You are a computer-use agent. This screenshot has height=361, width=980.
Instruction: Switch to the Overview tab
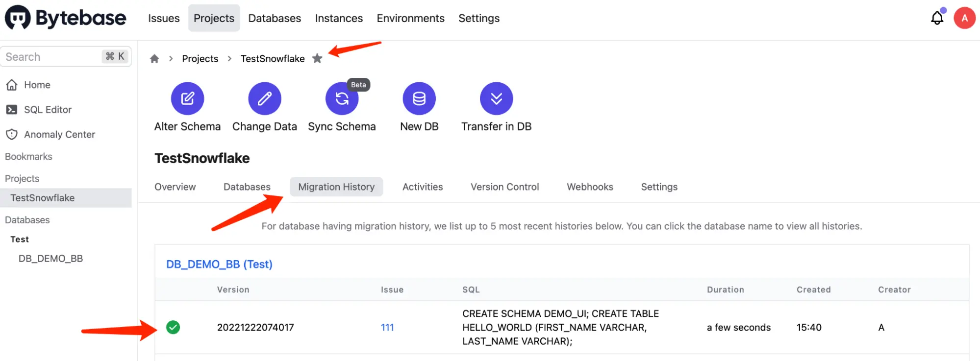[x=175, y=187]
